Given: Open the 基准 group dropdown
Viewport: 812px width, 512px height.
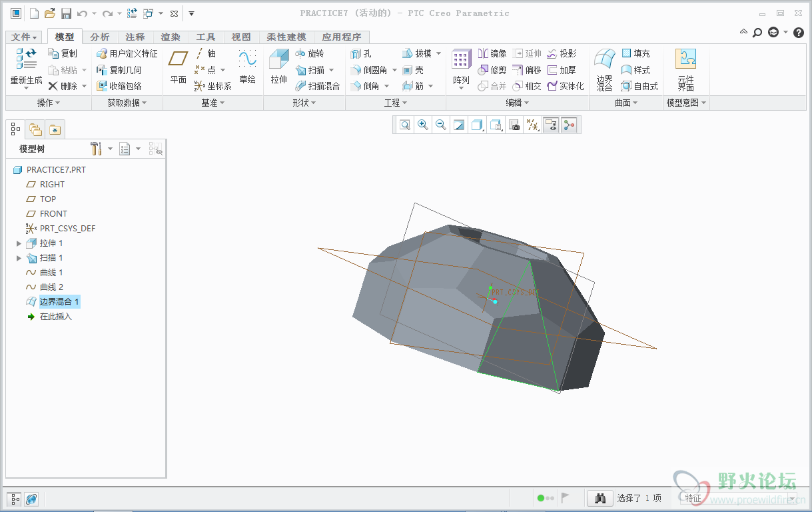Looking at the screenshot, I should (213, 103).
